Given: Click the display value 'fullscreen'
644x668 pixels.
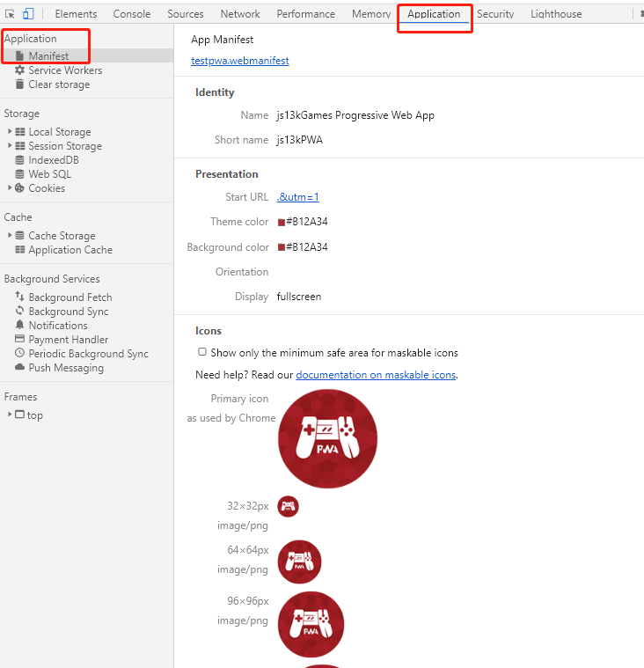Looking at the screenshot, I should [299, 297].
